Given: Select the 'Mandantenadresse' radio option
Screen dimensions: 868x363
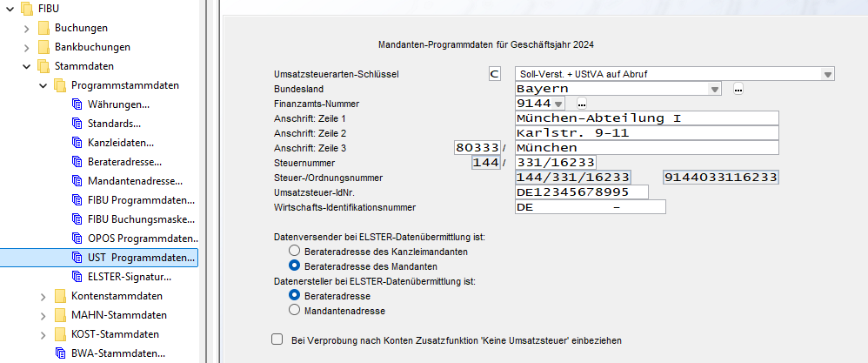Looking at the screenshot, I should coord(295,309).
